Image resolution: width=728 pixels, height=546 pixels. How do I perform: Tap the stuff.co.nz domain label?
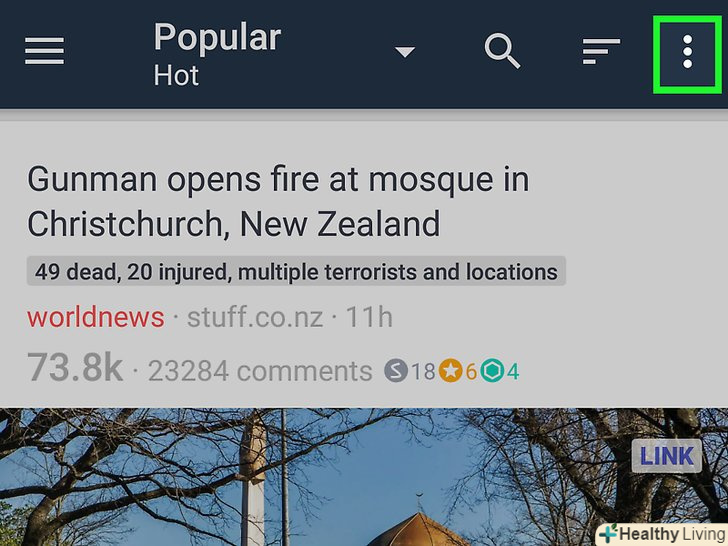click(255, 318)
